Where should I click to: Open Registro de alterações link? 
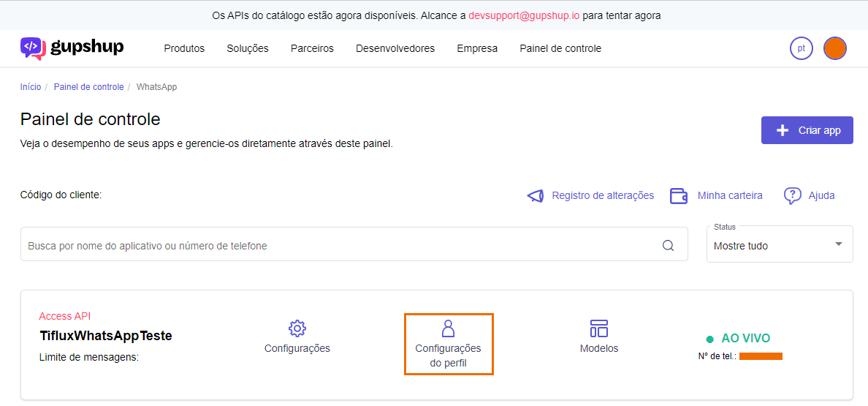pos(603,195)
